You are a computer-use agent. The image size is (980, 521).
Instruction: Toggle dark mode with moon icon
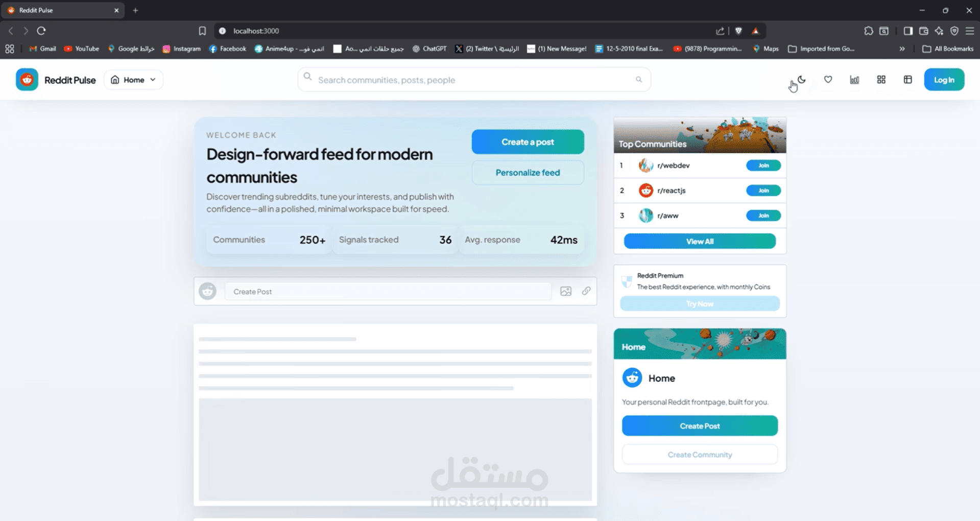pos(801,80)
